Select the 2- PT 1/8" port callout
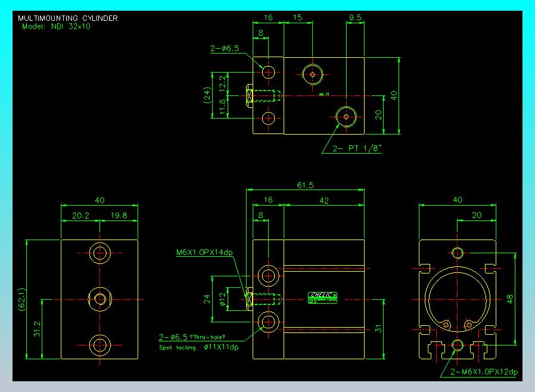This screenshot has height=392, width=535. click(356, 148)
